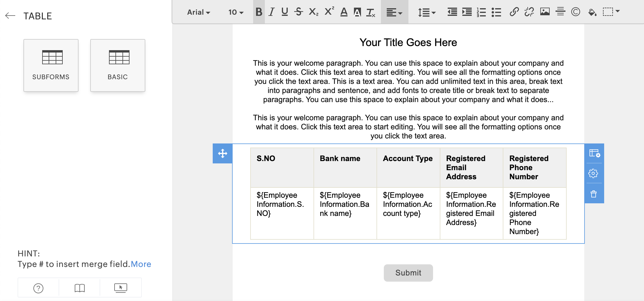Screen dimensions: 644x301
Task: Delete the table using trash icon
Action: (x=594, y=194)
